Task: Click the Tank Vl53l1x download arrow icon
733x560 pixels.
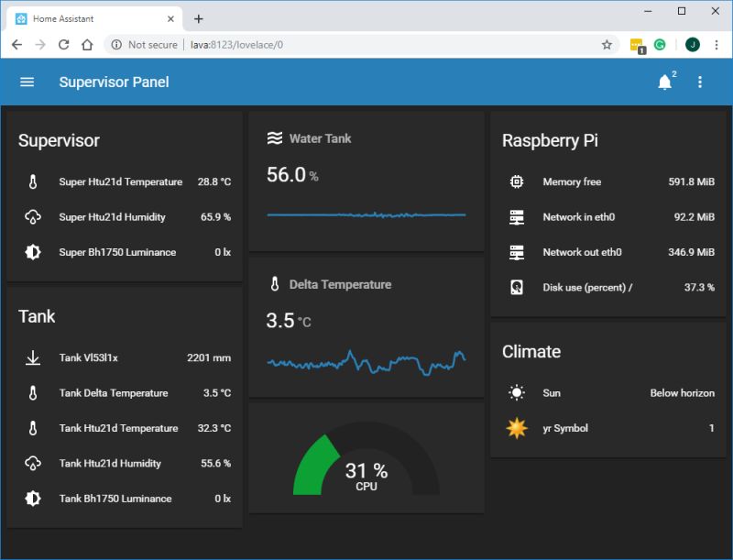Action: (x=33, y=358)
